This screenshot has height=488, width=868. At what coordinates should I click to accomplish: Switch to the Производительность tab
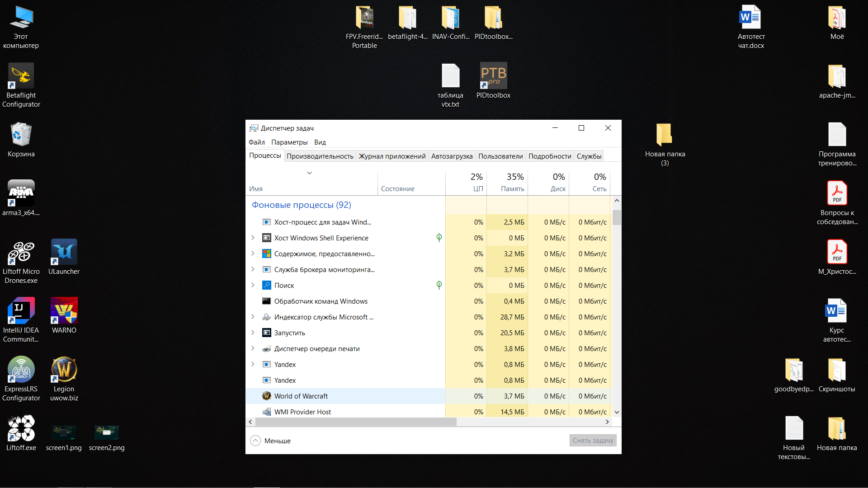point(320,156)
